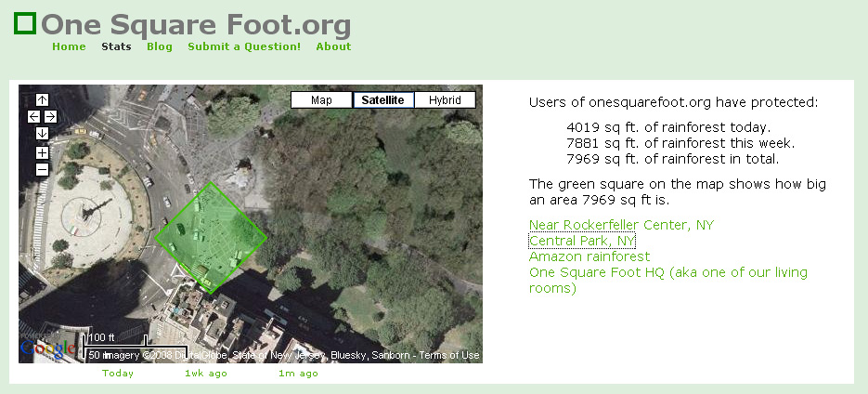868x394 pixels.
Task: Click the '4019 sq ft. of rainforest today.' text
Action: [x=668, y=127]
